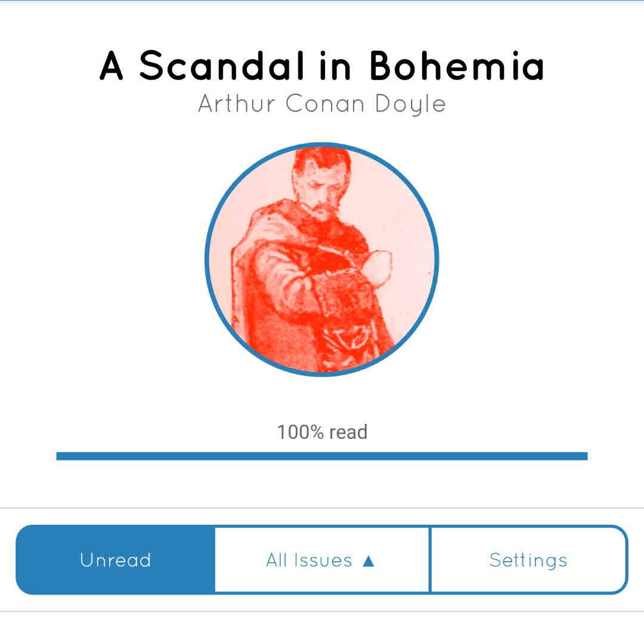Click the All Issues label text
This screenshot has width=644, height=644.
(309, 561)
